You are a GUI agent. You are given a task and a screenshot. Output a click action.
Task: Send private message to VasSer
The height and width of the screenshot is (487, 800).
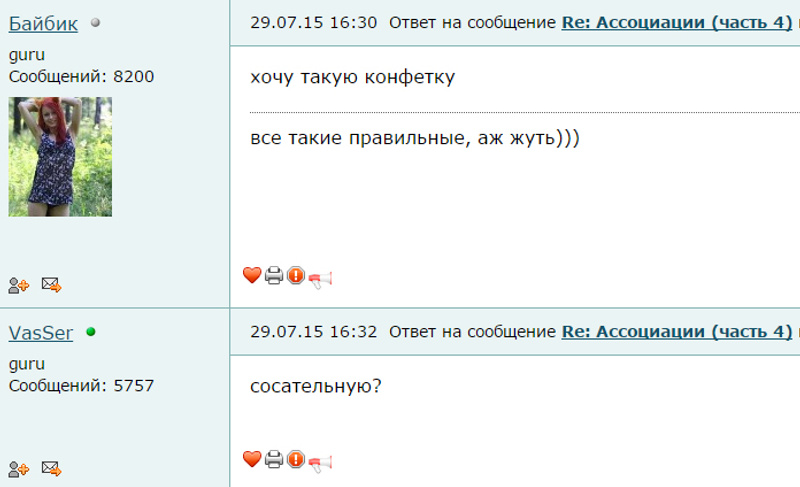pos(52,468)
